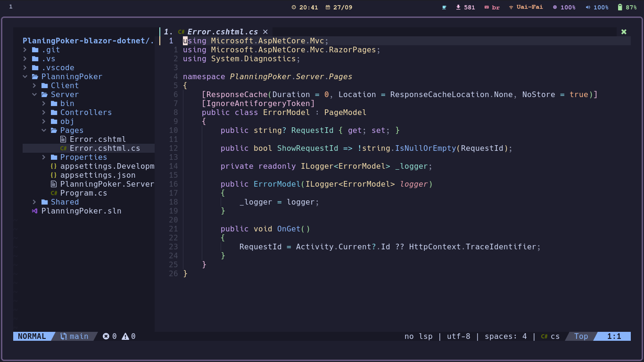Click the Shared folder icon
Image resolution: width=644 pixels, height=362 pixels.
tap(44, 202)
